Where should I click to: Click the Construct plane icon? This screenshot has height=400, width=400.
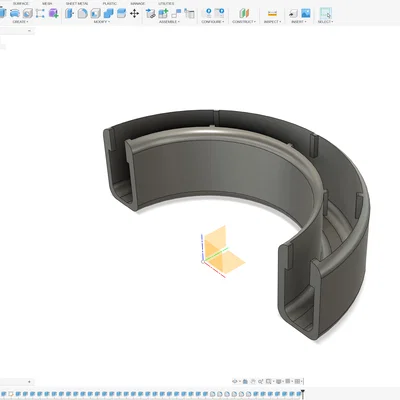point(244,13)
